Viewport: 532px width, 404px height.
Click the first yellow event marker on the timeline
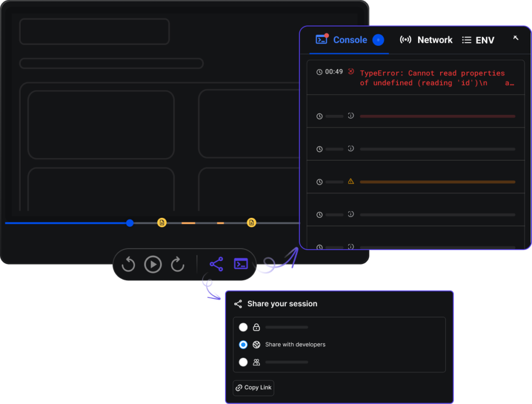click(x=162, y=223)
